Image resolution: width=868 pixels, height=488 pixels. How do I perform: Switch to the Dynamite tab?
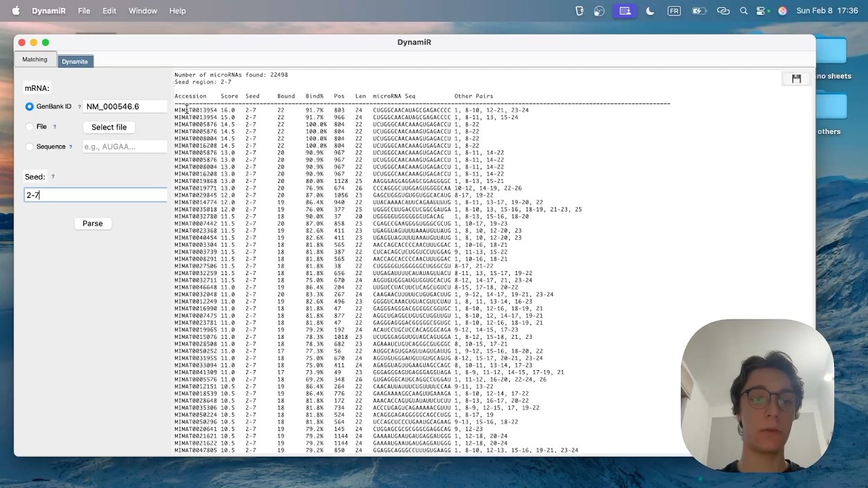coord(75,61)
